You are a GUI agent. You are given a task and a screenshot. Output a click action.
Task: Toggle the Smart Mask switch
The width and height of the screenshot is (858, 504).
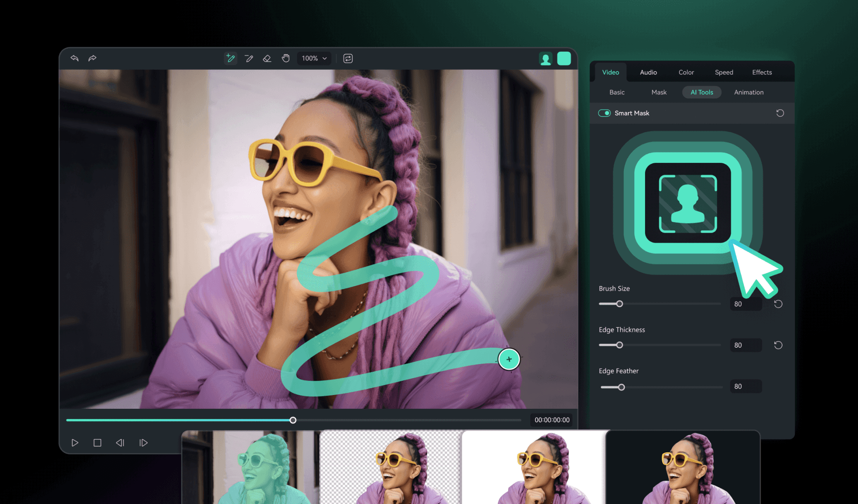[x=604, y=113]
